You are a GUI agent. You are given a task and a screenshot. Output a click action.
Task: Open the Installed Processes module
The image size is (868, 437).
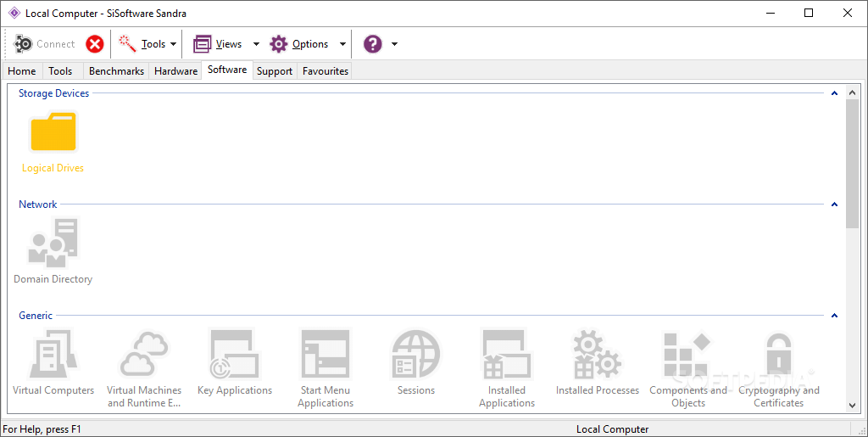pyautogui.click(x=598, y=363)
